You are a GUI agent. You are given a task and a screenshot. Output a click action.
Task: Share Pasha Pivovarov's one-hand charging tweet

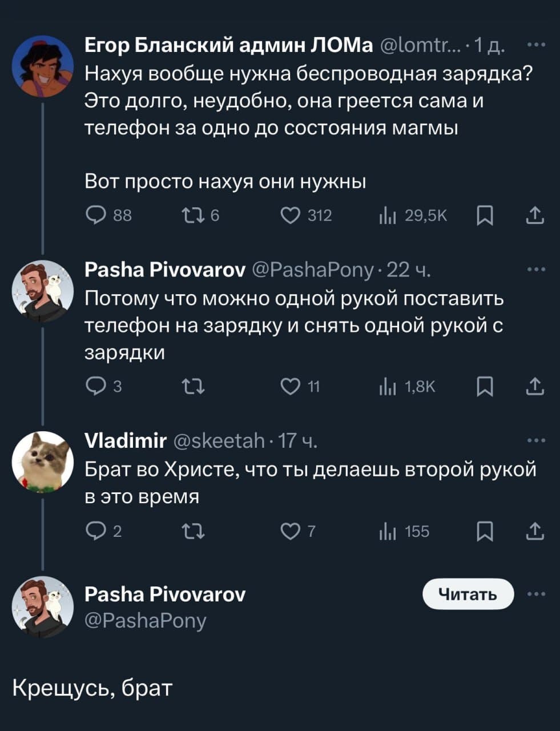[534, 387]
